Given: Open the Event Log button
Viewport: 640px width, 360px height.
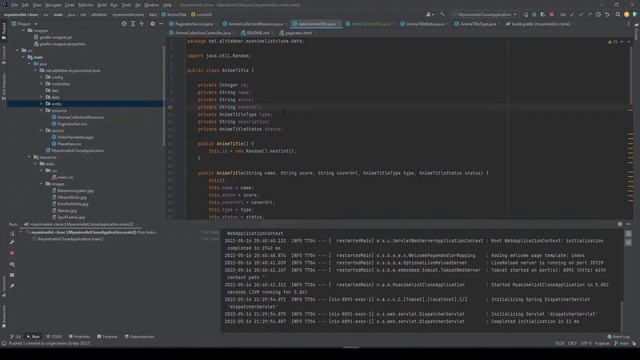Looking at the screenshot, I should point(619,337).
